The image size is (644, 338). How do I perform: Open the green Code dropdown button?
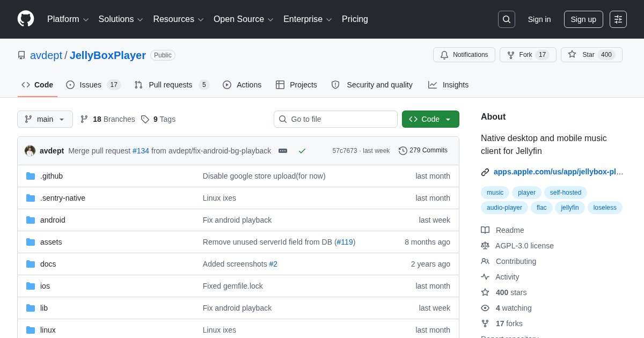coord(430,119)
